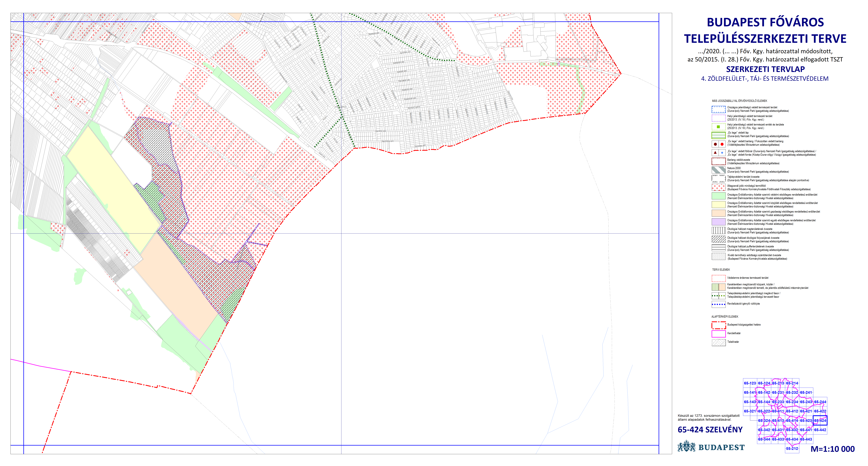This screenshot has width=868, height=466.
Task: Select index cell 65-214
Action: 792,383
